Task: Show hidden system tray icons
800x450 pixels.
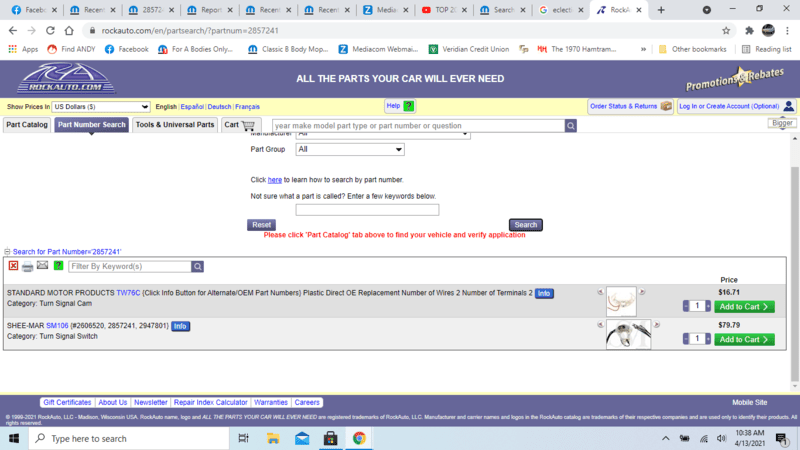Action: tap(665, 438)
